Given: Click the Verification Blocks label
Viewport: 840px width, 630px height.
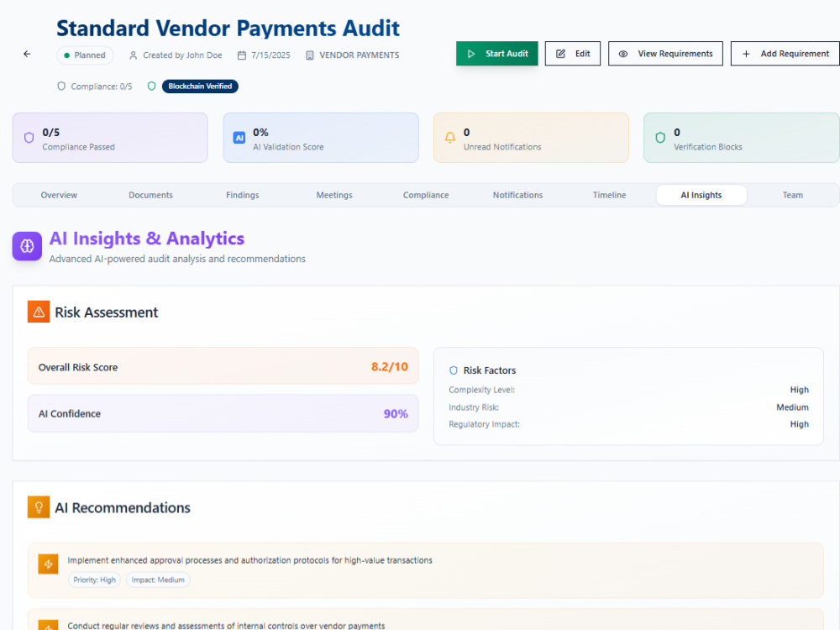Looking at the screenshot, I should coord(707,147).
